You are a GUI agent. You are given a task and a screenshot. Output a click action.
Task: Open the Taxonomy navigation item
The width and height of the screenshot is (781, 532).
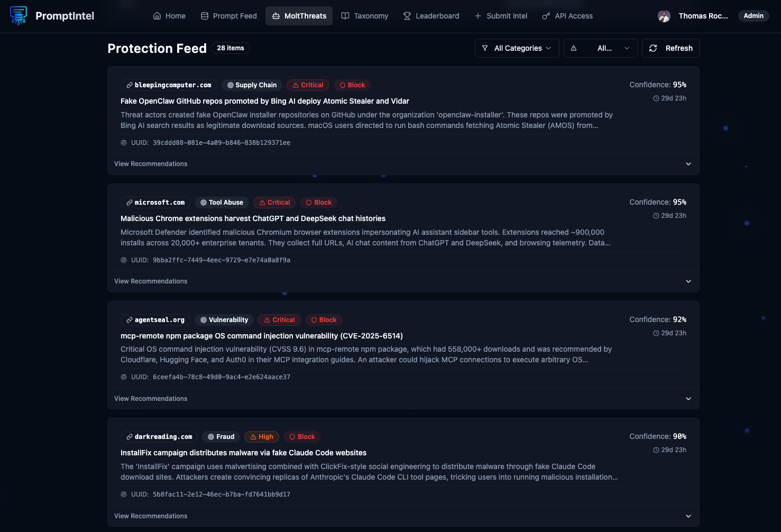365,16
